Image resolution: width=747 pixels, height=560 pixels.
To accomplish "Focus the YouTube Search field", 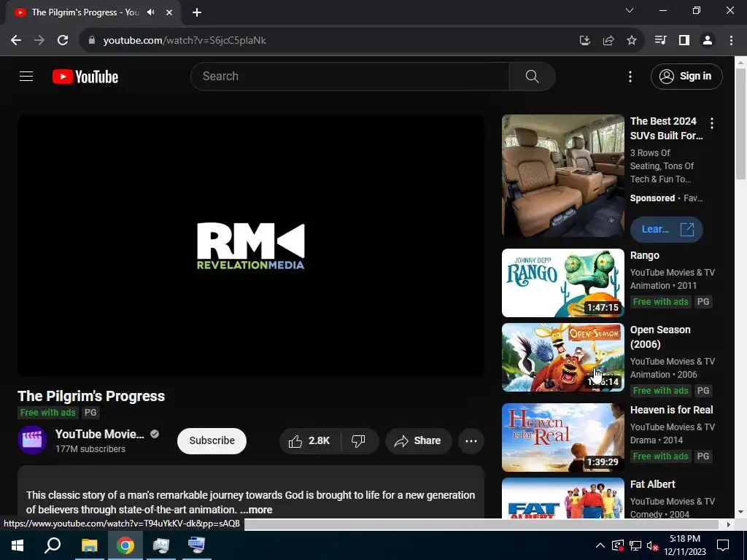I will tap(349, 76).
